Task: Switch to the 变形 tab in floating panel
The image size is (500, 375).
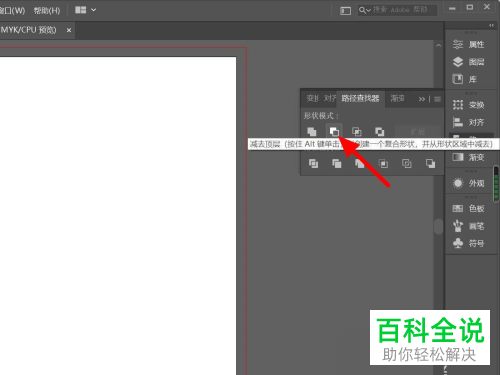Action: click(x=313, y=98)
